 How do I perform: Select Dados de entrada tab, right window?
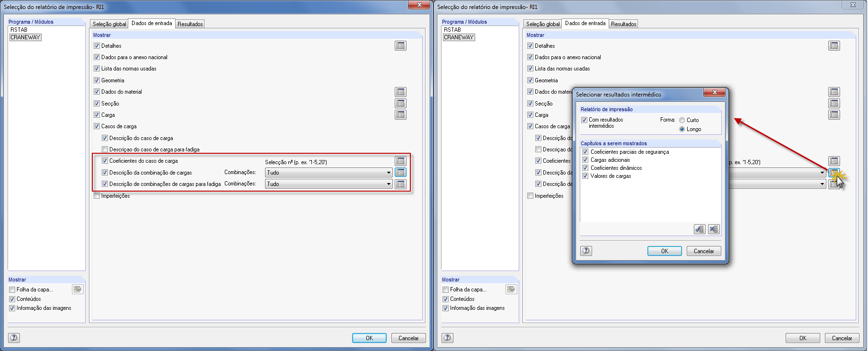(x=585, y=23)
